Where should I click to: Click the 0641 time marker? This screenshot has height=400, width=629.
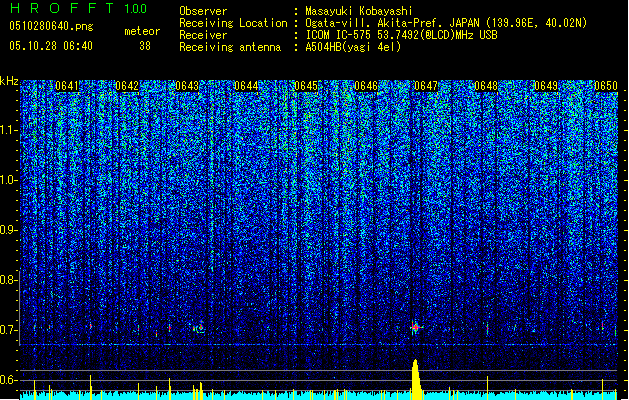[x=67, y=86]
